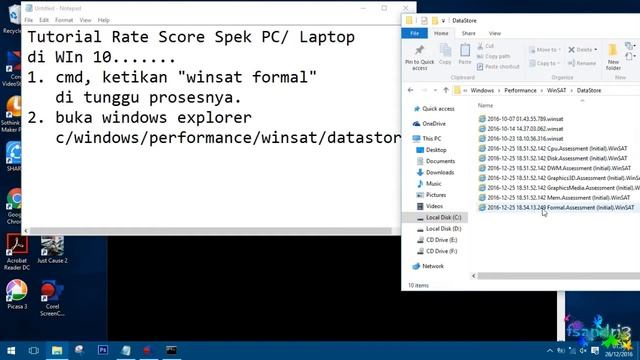The width and height of the screenshot is (640, 360).
Task: Click Paste shortcut in the Clipboard group
Action: coord(498,67)
